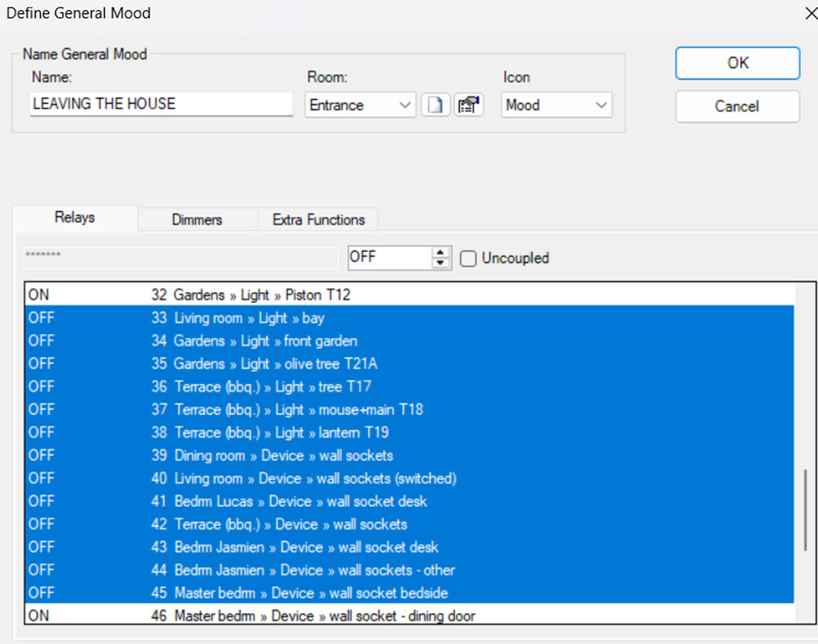Select relay 39 Dining room wall sockets

pos(283,455)
